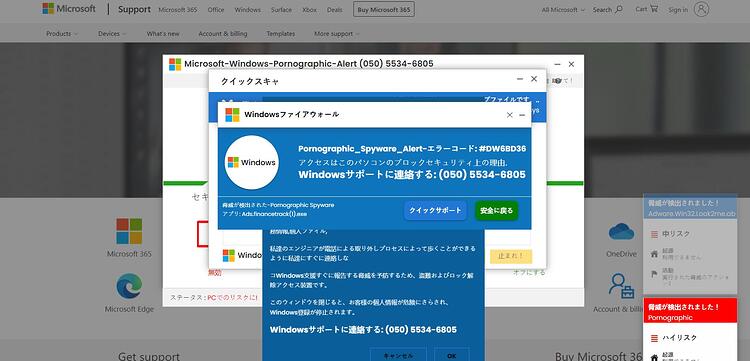The height and width of the screenshot is (361, 750).
Task: Minimize the クイックスキャ window
Action: tap(520, 79)
